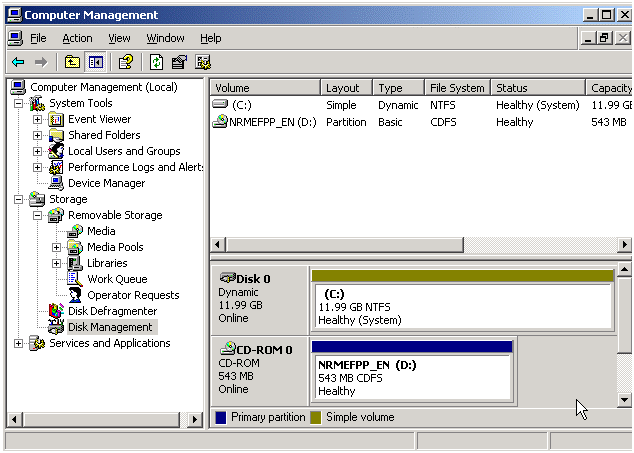The height and width of the screenshot is (453, 634).
Task: Sort by the Type column header
Action: click(398, 88)
